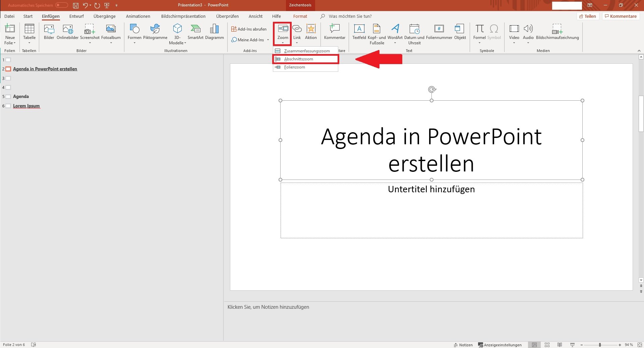Open the Übergänge ribbon tab
The width and height of the screenshot is (644, 348).
coord(104,16)
